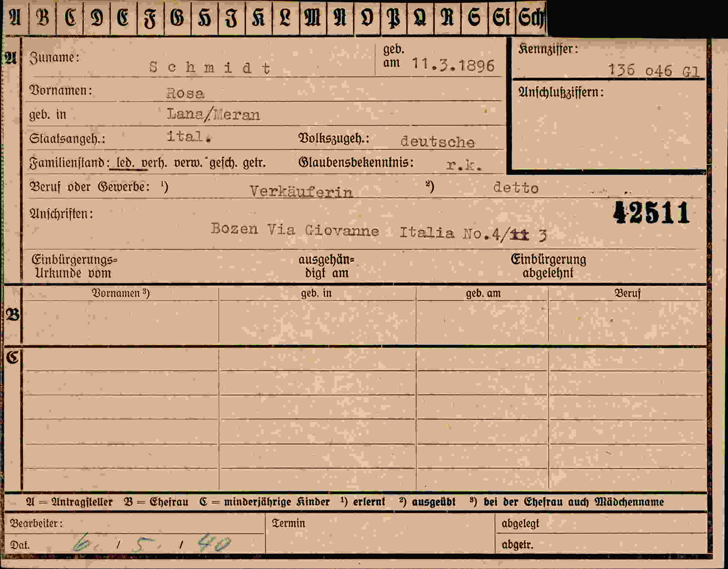Select the "F" alphabet index tab
Image resolution: width=728 pixels, height=569 pixels.
[x=151, y=18]
